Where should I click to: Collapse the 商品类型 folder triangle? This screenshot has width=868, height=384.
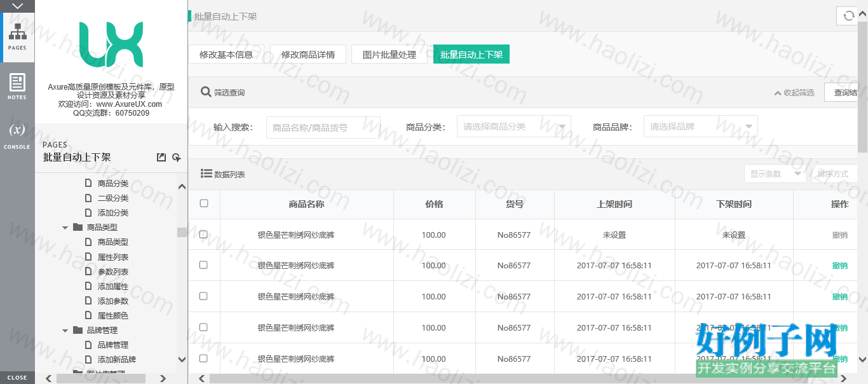pyautogui.click(x=65, y=228)
